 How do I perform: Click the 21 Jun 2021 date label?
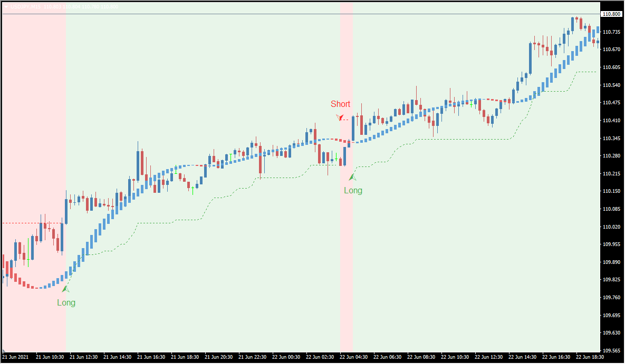click(x=16, y=357)
